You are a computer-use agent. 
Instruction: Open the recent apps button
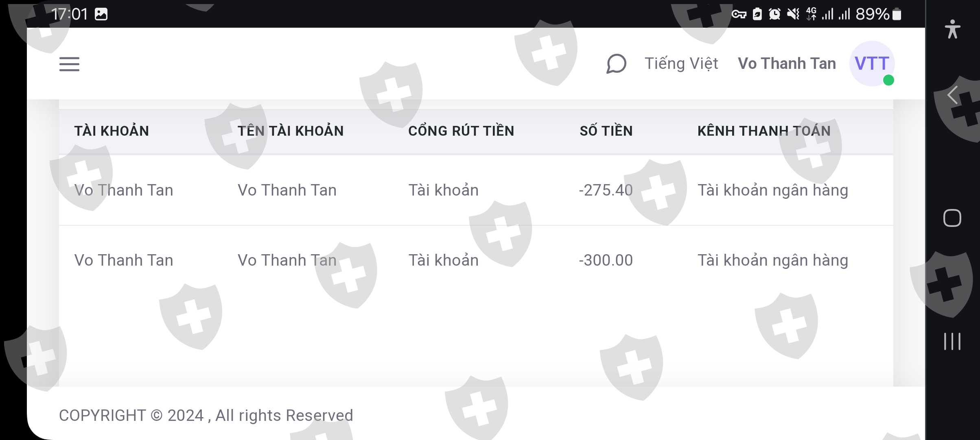click(952, 341)
